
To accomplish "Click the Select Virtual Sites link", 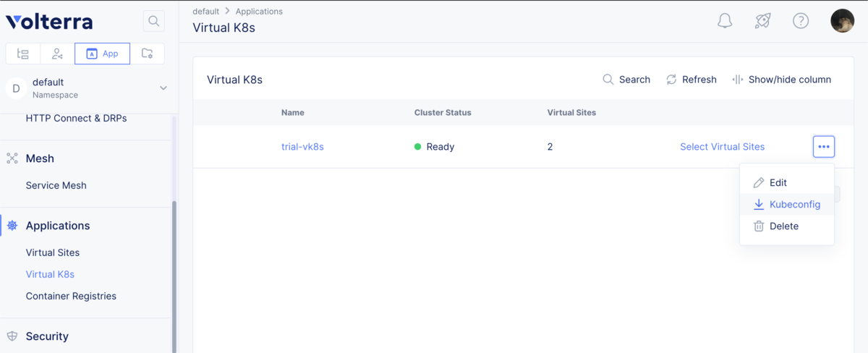I will click(x=722, y=147).
